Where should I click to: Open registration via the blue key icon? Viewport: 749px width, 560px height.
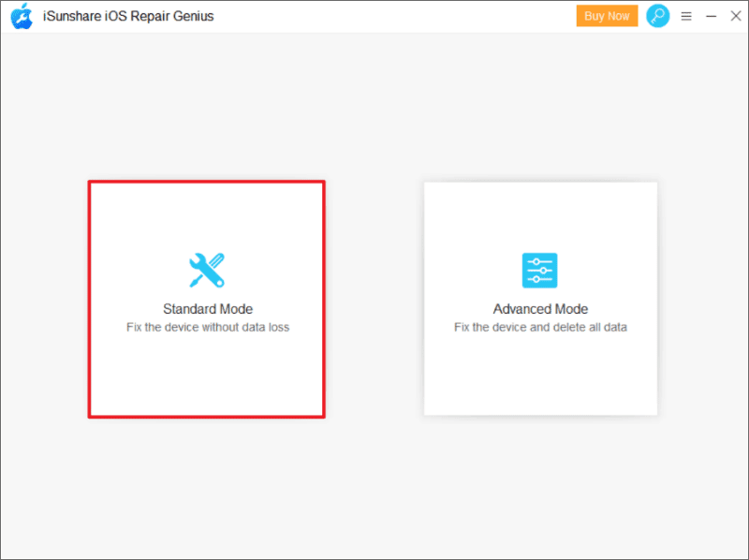coord(658,16)
